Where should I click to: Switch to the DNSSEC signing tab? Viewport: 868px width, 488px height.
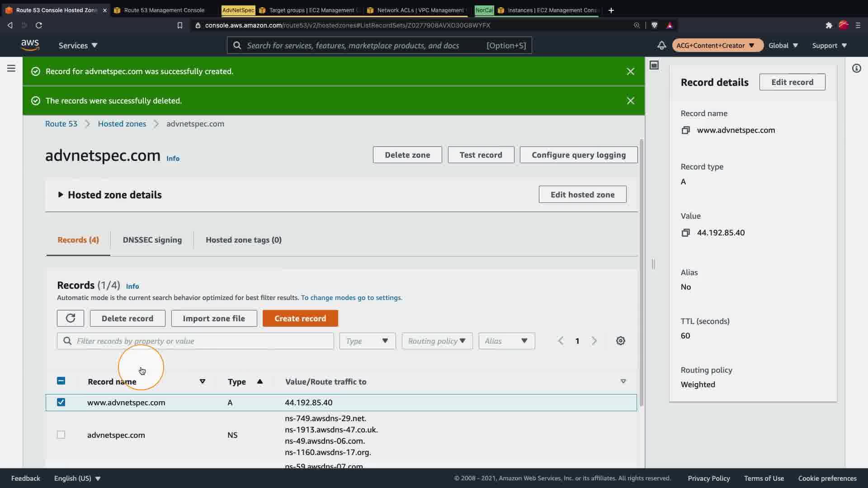(152, 240)
